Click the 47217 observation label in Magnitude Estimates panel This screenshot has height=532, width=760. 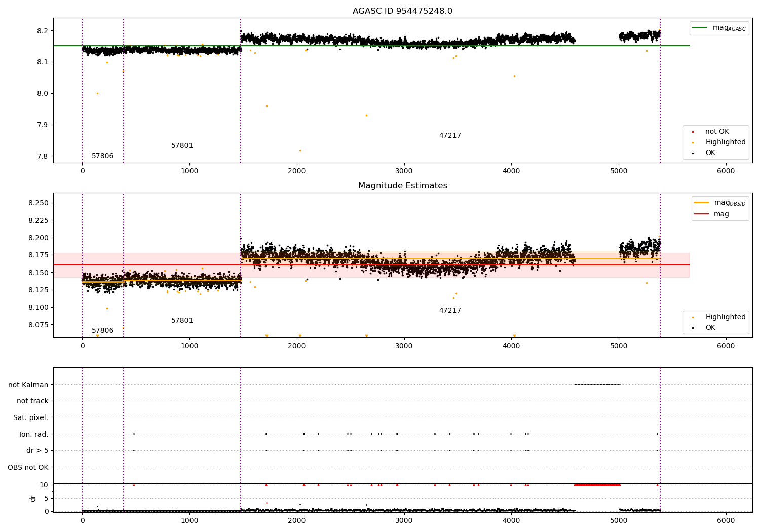pos(450,311)
